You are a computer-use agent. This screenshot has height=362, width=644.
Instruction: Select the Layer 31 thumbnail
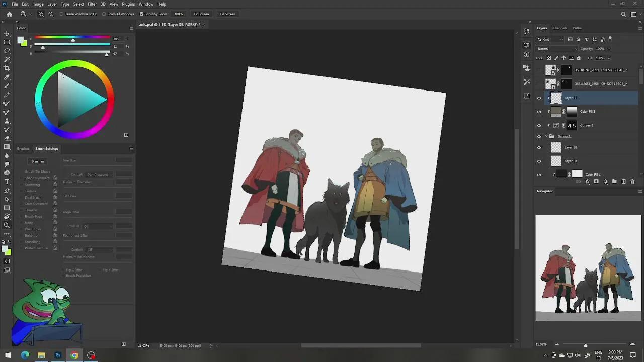click(x=556, y=161)
